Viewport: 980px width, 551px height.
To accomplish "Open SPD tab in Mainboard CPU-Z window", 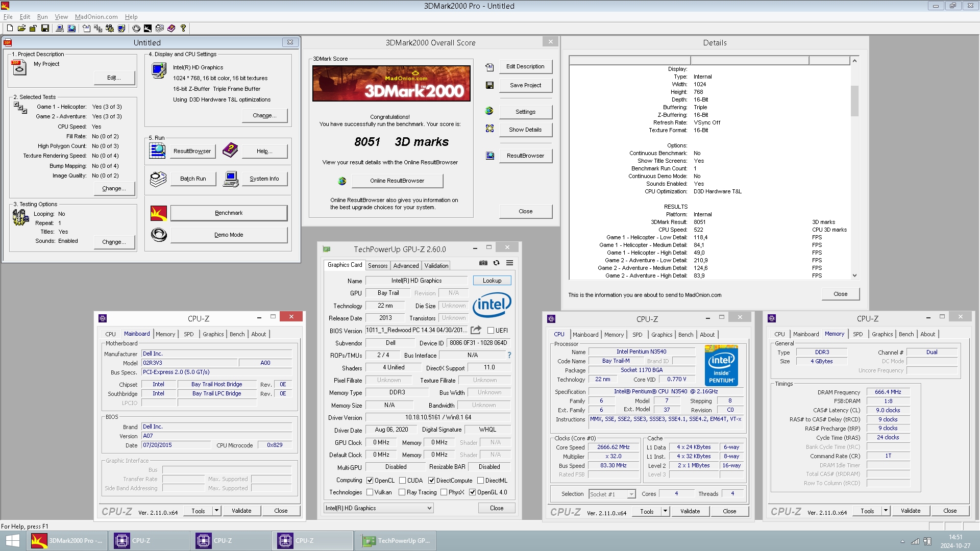I will (188, 334).
